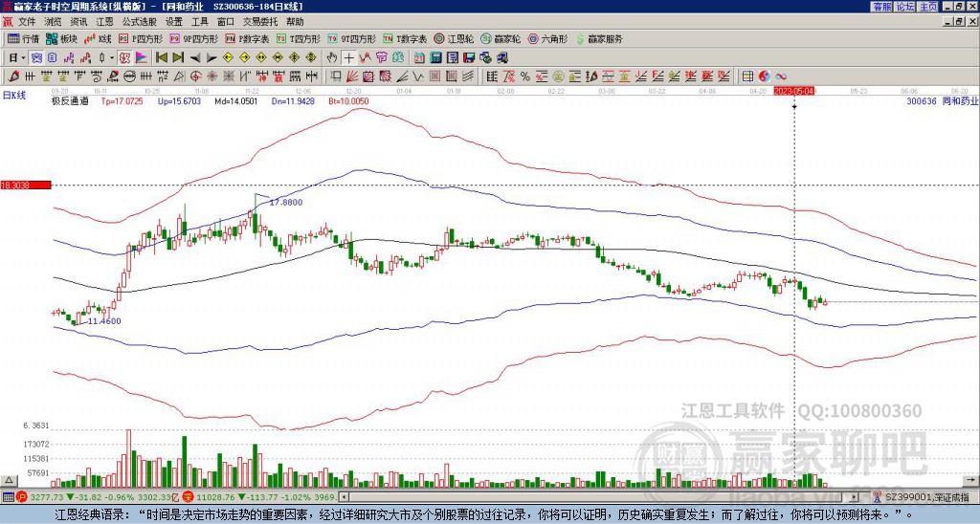Open the 公式选股 menu
The height and width of the screenshot is (524, 980).
pyautogui.click(x=140, y=22)
